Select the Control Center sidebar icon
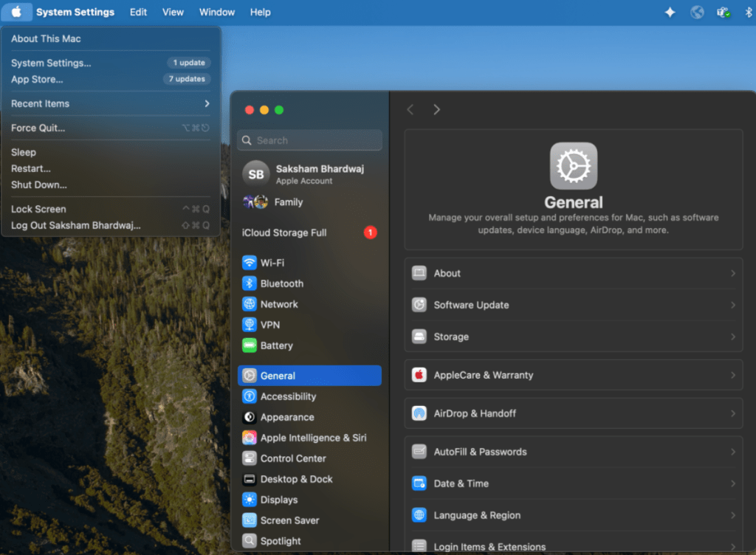The height and width of the screenshot is (555, 756). coord(250,458)
